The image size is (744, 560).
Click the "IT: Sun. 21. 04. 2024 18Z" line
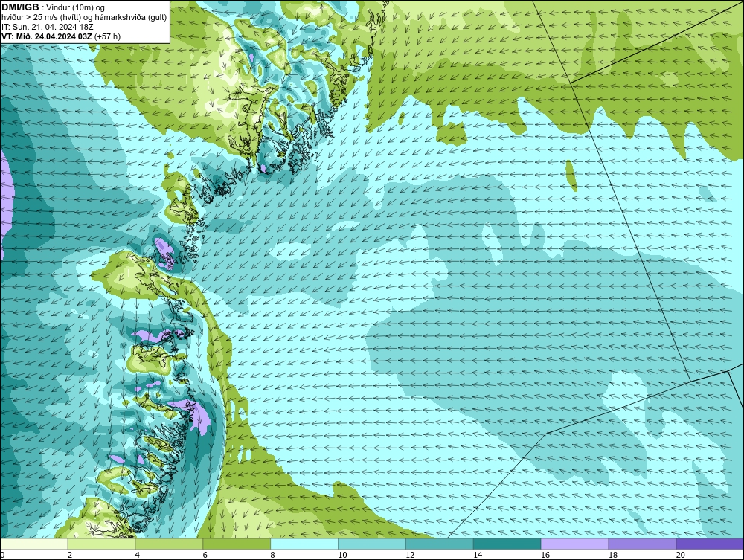48,27
